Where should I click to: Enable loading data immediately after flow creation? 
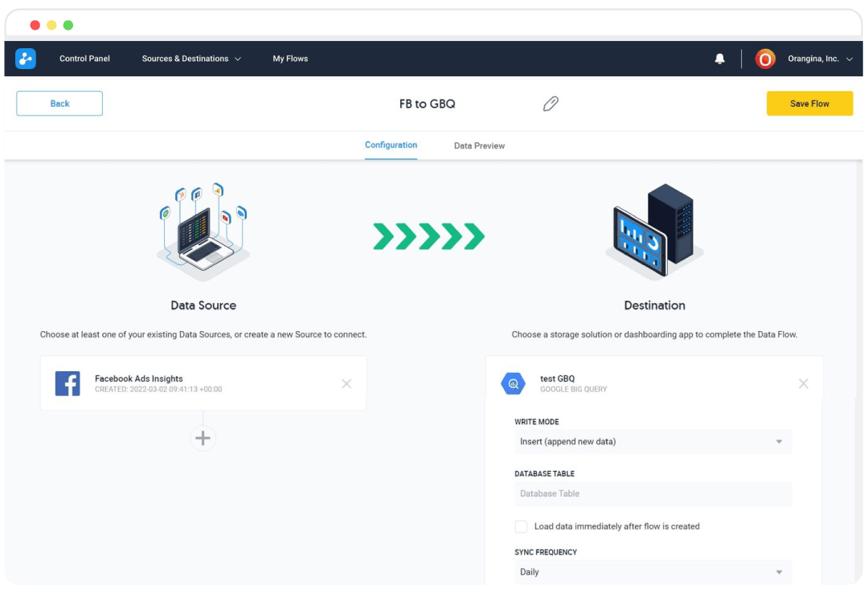point(521,526)
